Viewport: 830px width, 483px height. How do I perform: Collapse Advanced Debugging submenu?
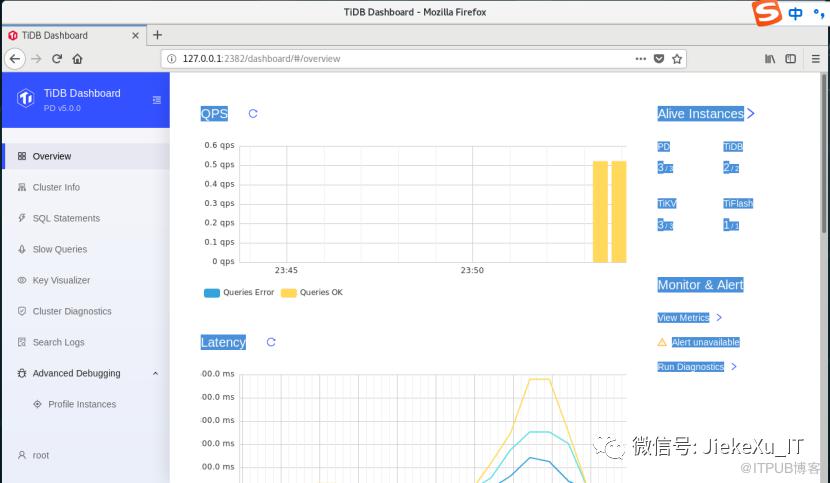155,374
